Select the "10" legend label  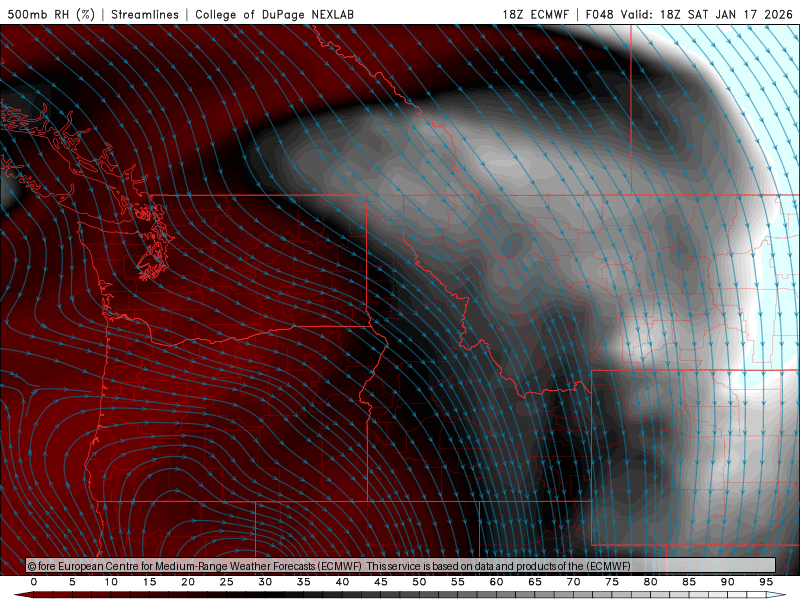(111, 582)
